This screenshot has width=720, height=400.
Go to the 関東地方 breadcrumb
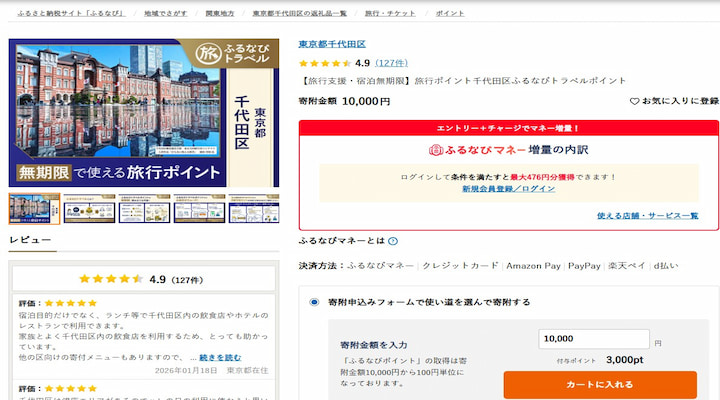pos(220,13)
